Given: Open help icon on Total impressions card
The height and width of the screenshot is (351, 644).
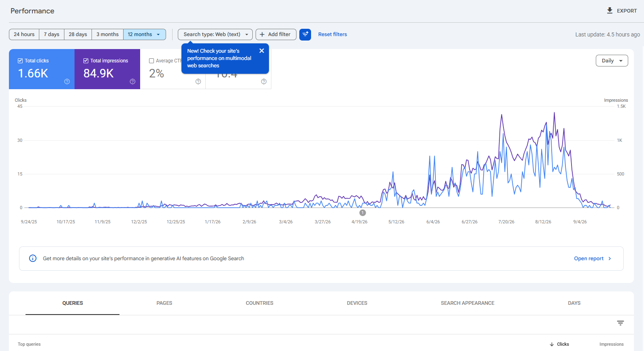Looking at the screenshot, I should click(132, 81).
